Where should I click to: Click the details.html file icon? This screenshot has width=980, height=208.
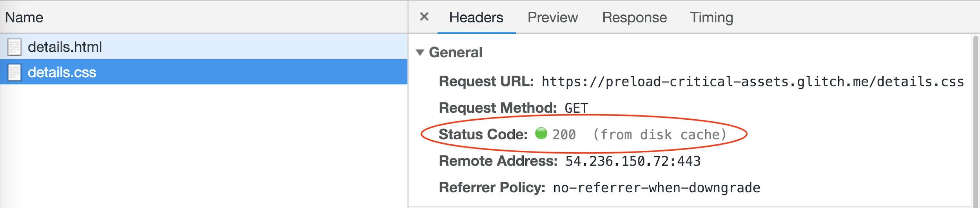tap(15, 47)
